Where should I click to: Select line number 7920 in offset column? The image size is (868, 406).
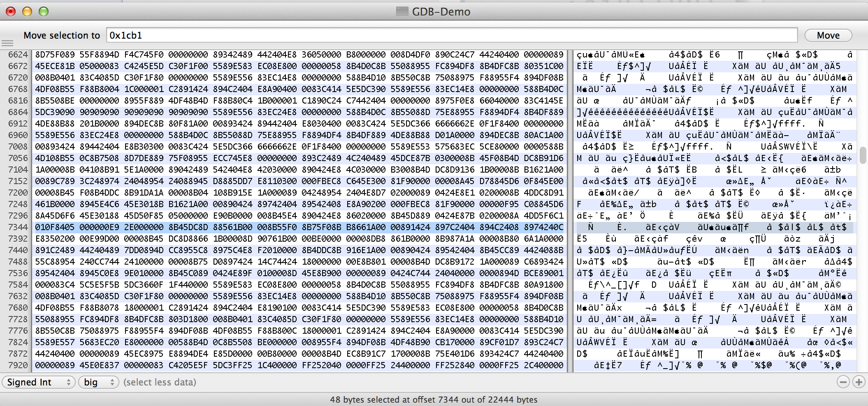(x=18, y=365)
